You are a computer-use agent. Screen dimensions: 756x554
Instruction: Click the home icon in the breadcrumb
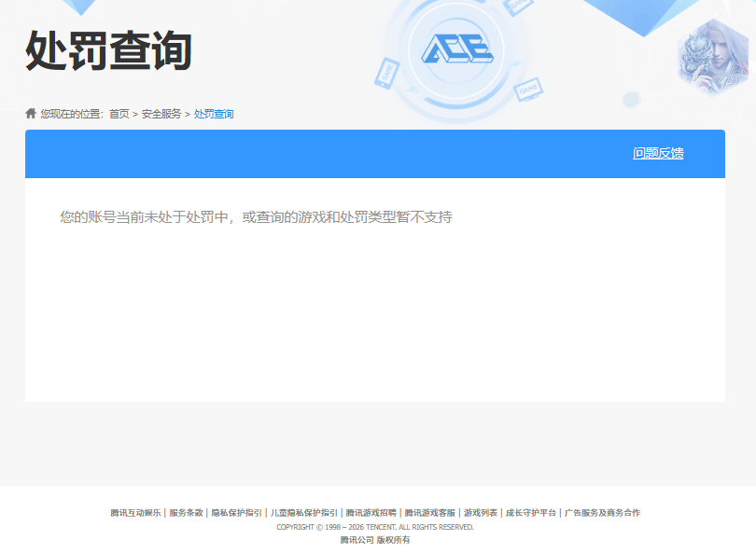[29, 113]
